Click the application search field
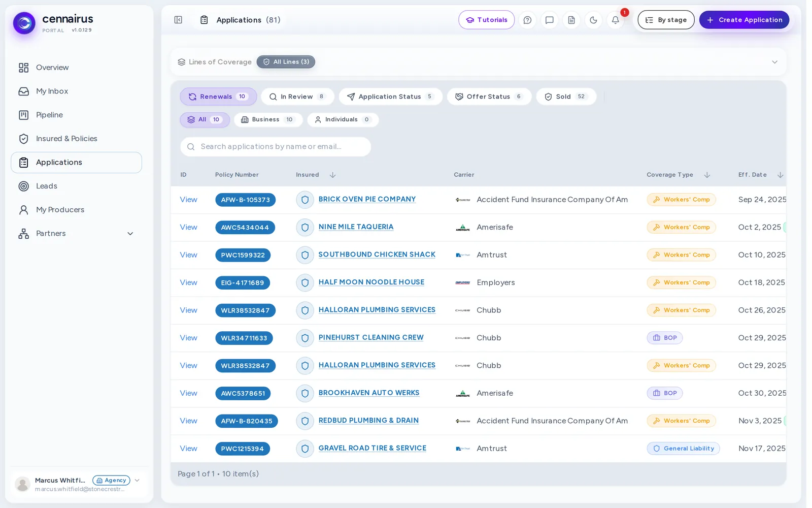Screen dimensions: 812x508 [276, 147]
